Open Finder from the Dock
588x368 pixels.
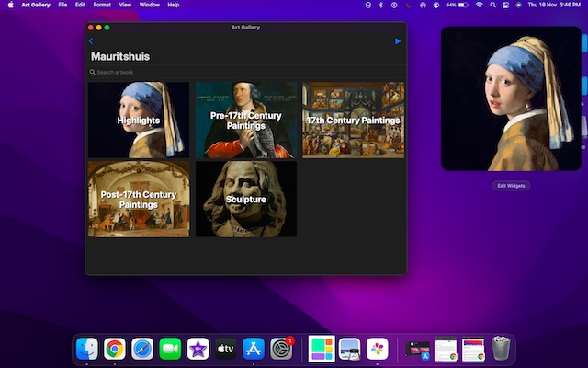coord(87,349)
